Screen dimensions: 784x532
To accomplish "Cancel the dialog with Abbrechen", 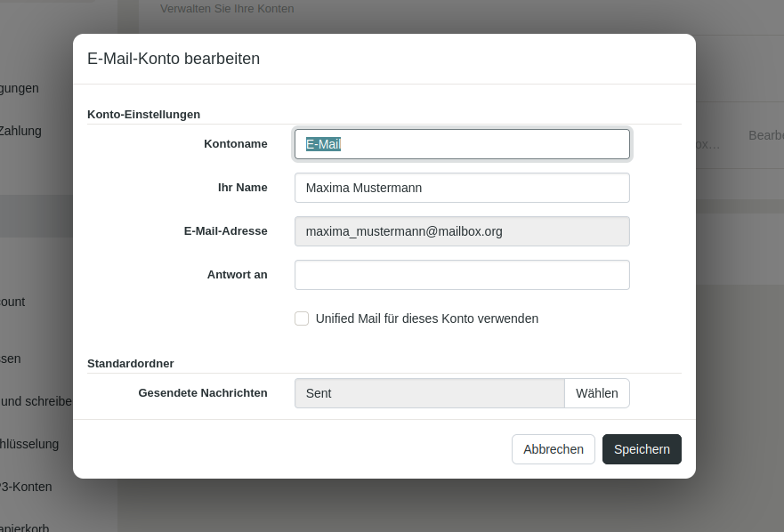I will pyautogui.click(x=553, y=449).
